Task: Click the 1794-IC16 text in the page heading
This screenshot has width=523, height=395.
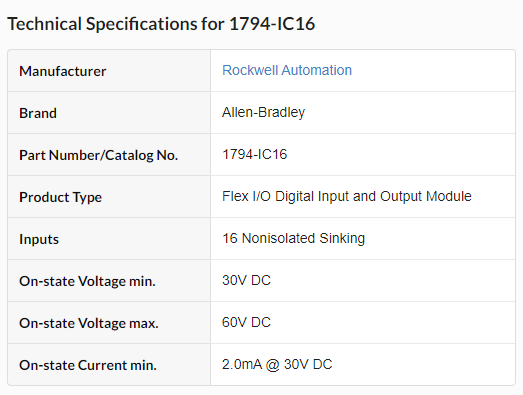Action: tap(272, 24)
